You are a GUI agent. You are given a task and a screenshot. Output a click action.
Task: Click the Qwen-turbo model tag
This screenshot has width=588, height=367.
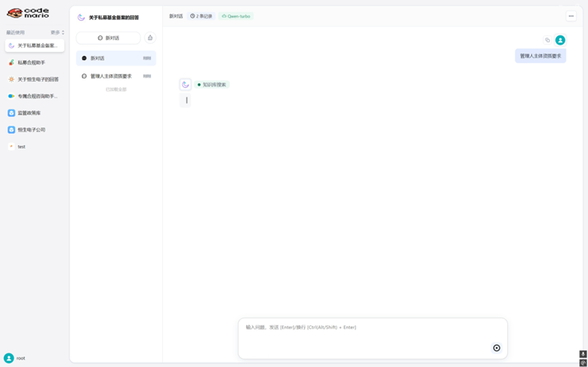click(x=236, y=16)
